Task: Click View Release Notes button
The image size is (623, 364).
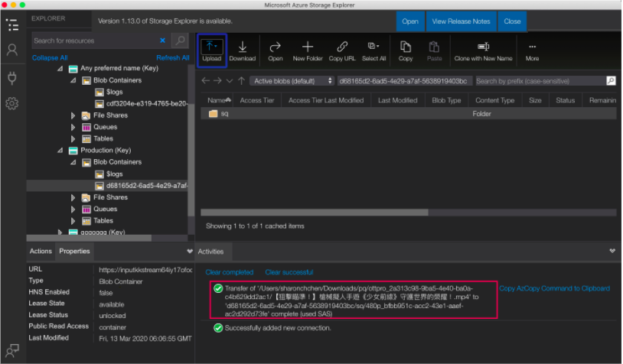Action: coord(461,21)
